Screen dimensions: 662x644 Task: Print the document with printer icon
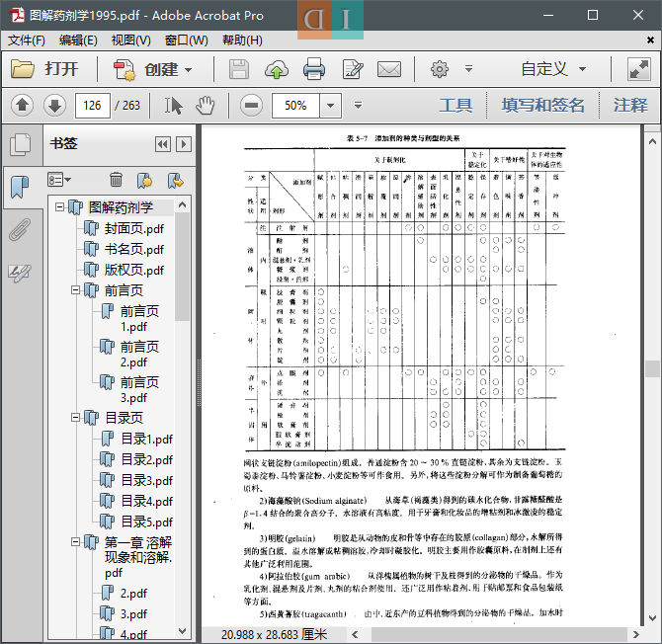pyautogui.click(x=314, y=69)
